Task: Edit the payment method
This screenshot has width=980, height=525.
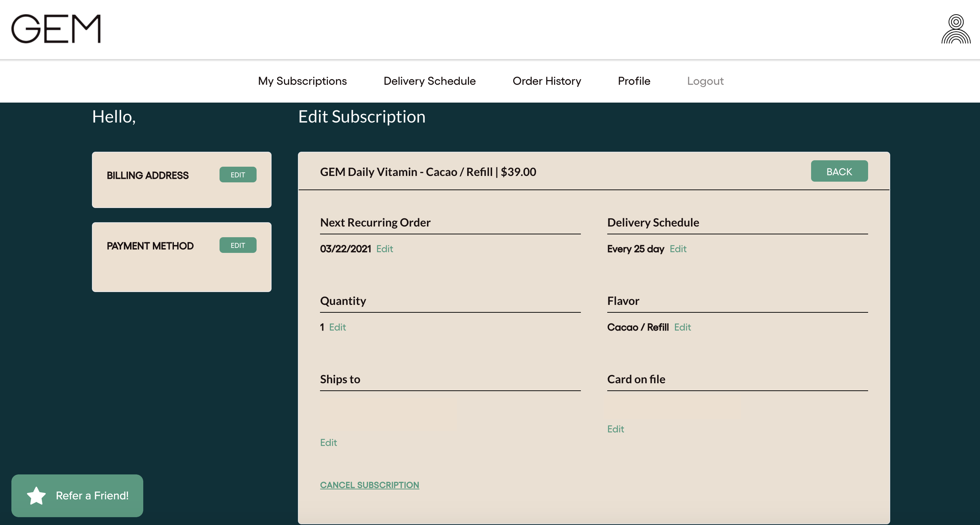Action: pos(238,245)
